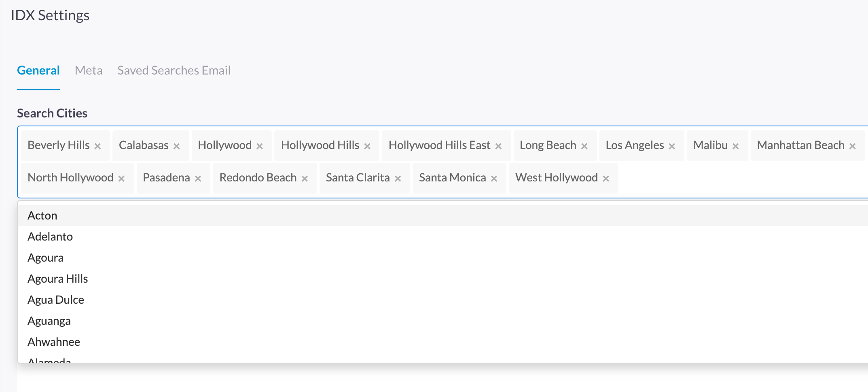
Task: Remove Pasadena from the city list
Action: coord(198,179)
